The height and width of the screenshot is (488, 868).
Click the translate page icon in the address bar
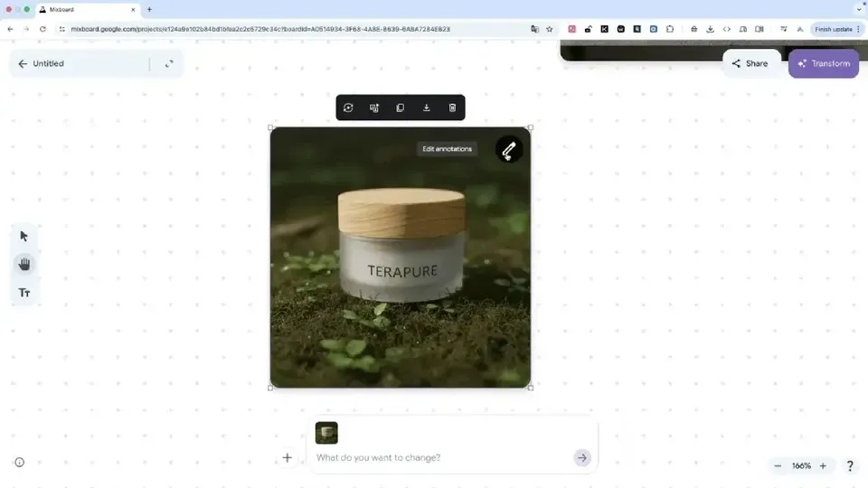pos(534,29)
